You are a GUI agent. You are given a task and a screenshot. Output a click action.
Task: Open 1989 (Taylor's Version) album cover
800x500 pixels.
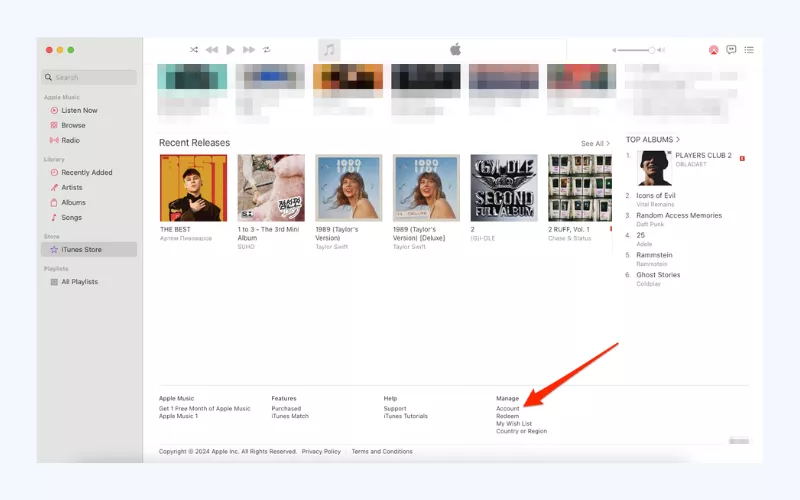348,188
